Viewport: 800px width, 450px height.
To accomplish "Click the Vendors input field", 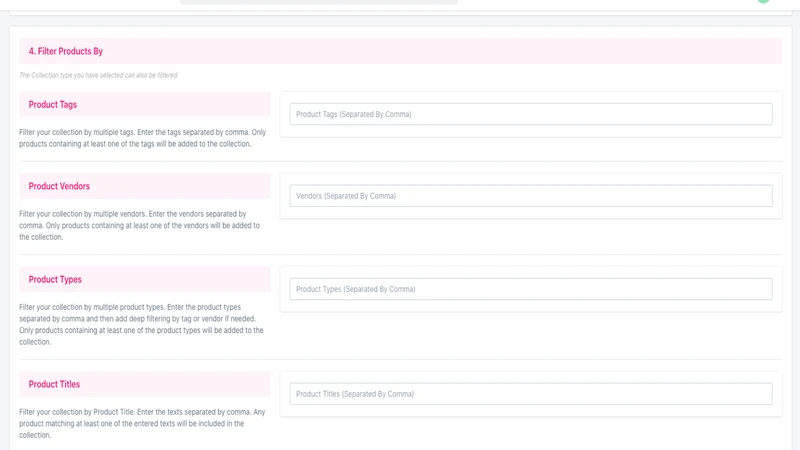I will [x=531, y=196].
